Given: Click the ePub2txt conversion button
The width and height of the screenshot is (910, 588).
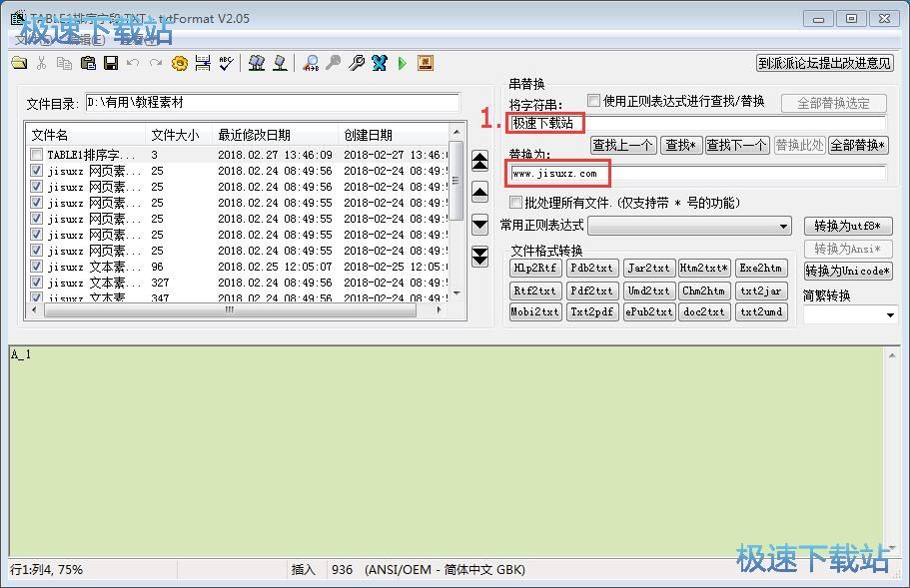Looking at the screenshot, I should tap(648, 312).
